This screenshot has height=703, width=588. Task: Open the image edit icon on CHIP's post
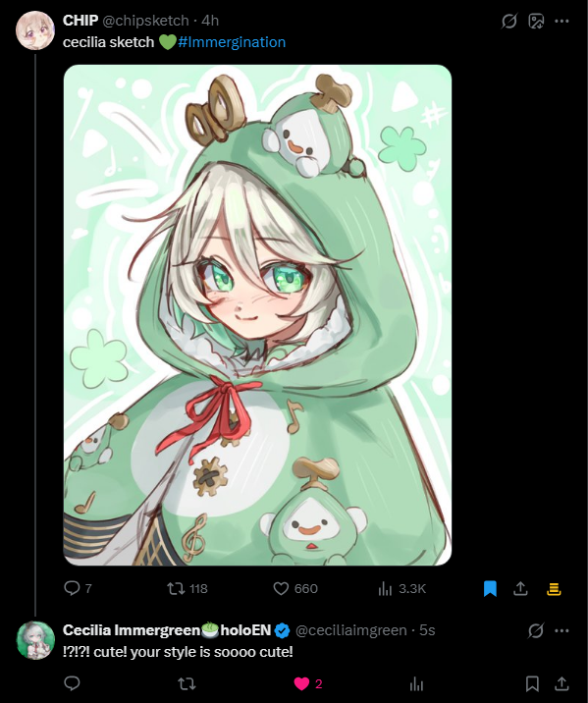(x=536, y=21)
